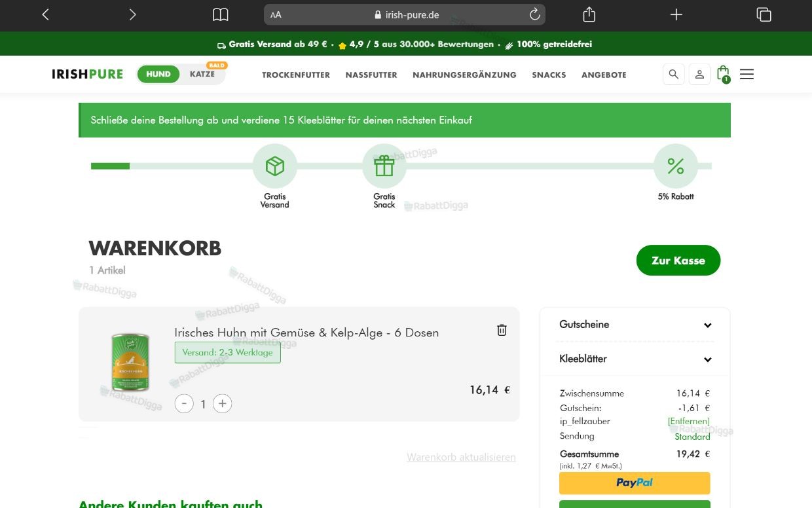
Task: Open the Irisches Huhn mit Gemüse product title
Action: 306,333
